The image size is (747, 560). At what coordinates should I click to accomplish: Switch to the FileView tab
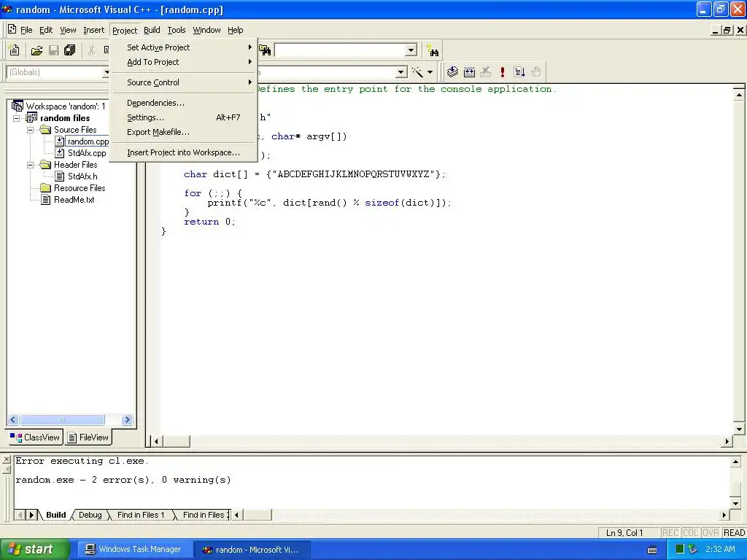(88, 437)
